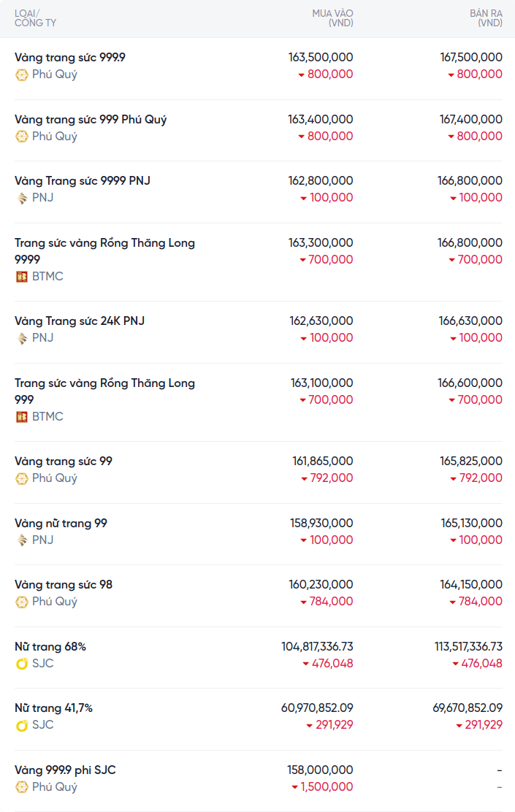Click SJC logo under Nữ trang 68%

pos(22,664)
